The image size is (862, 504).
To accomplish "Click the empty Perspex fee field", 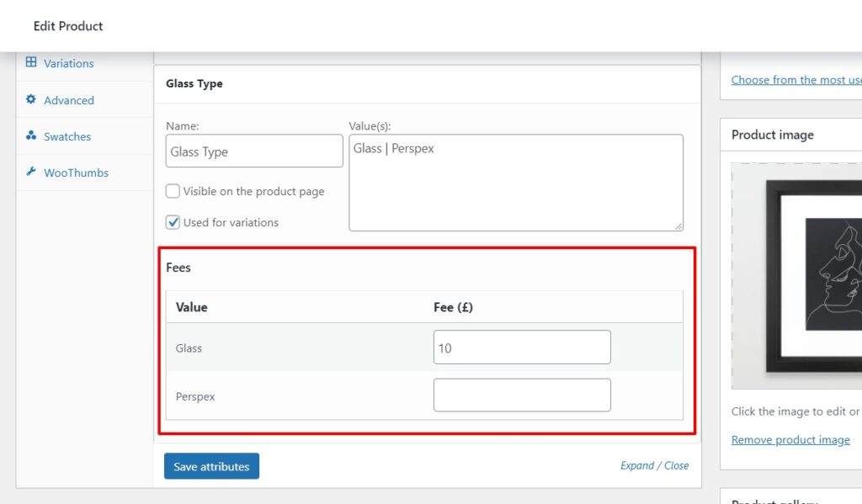I will click(x=522, y=395).
